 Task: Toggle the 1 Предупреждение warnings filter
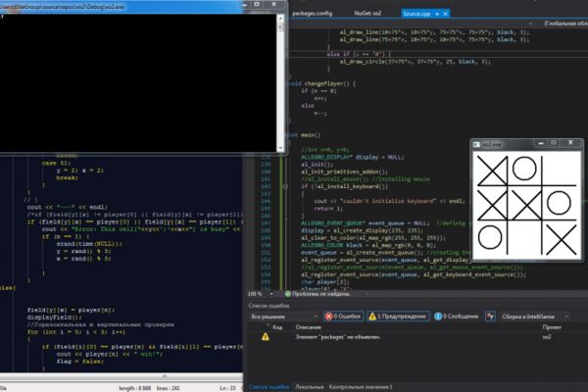(x=398, y=317)
